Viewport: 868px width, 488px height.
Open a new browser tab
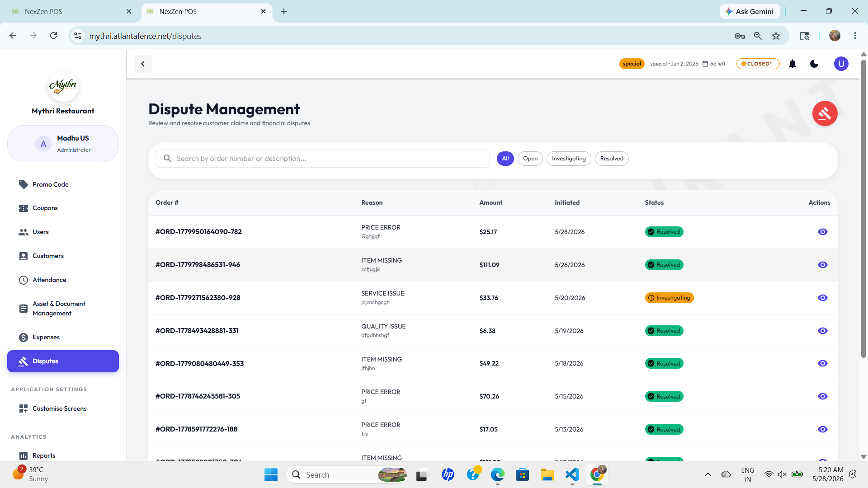284,11
